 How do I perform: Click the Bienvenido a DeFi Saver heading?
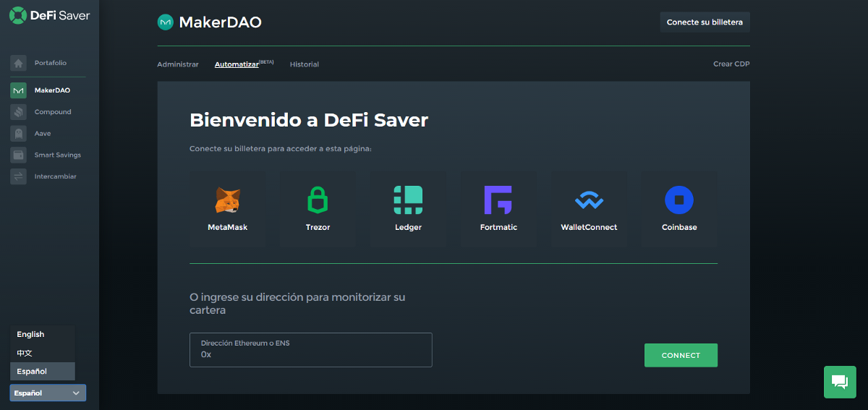(x=309, y=120)
